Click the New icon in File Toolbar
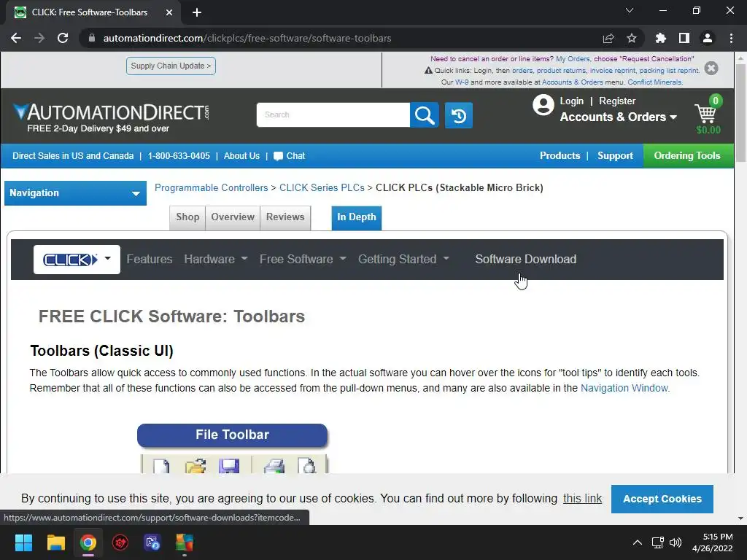This screenshot has width=747, height=560. pos(160,465)
